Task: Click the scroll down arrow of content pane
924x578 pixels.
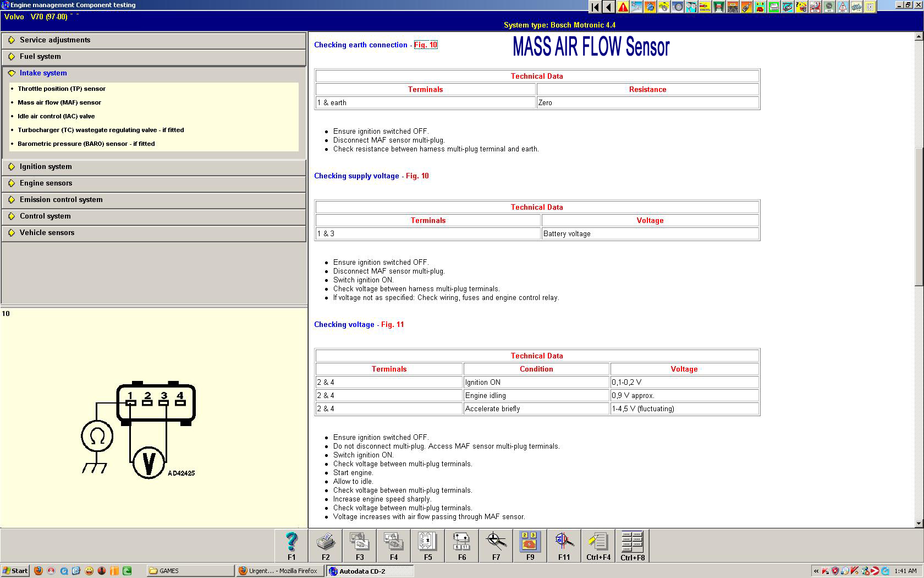Action: tap(919, 524)
